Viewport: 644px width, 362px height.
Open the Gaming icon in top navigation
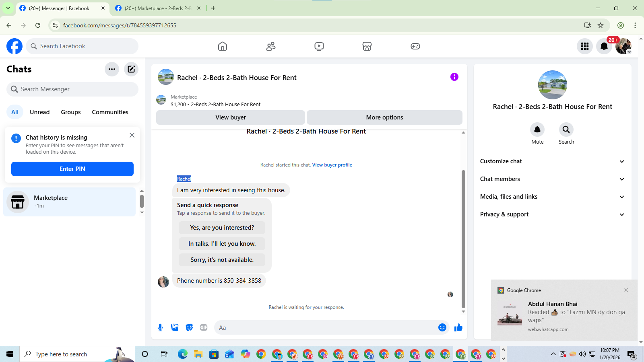pos(415,46)
